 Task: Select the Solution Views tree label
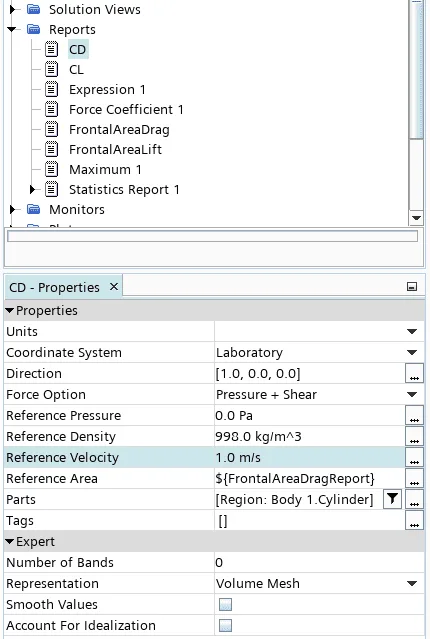(95, 9)
